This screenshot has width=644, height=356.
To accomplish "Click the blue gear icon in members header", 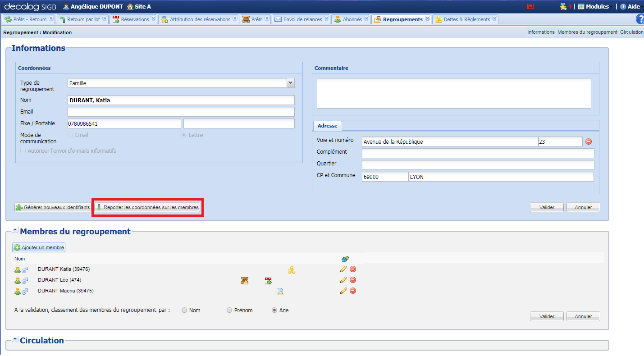I will coord(345,259).
